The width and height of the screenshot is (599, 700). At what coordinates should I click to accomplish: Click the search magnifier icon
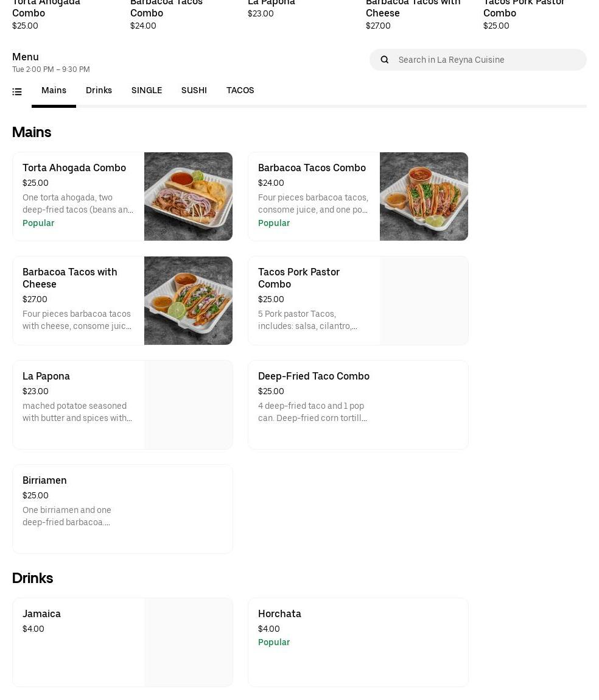click(x=384, y=60)
